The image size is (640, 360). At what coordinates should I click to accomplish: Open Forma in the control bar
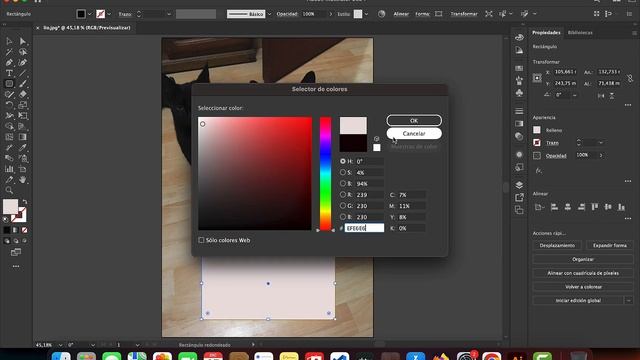(422, 14)
